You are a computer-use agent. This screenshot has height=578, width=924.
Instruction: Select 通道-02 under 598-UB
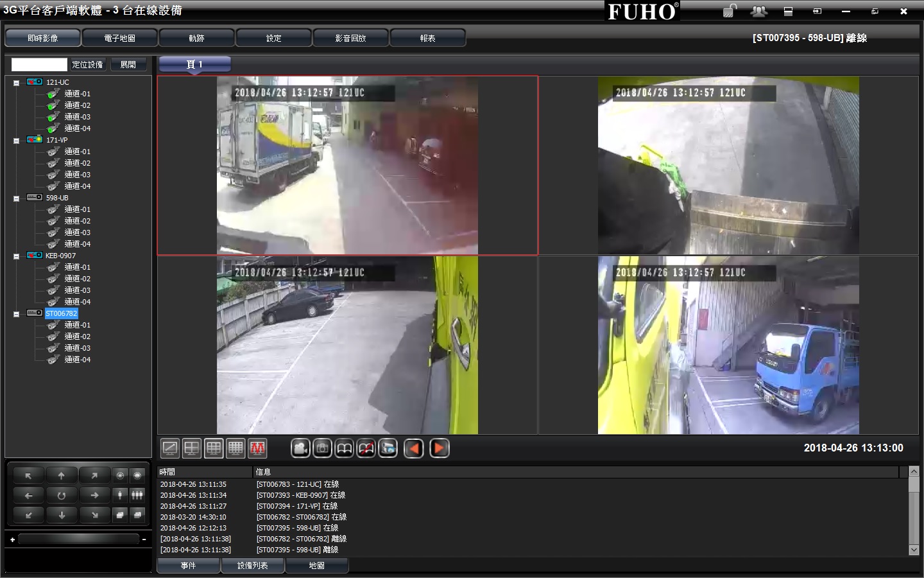point(78,221)
